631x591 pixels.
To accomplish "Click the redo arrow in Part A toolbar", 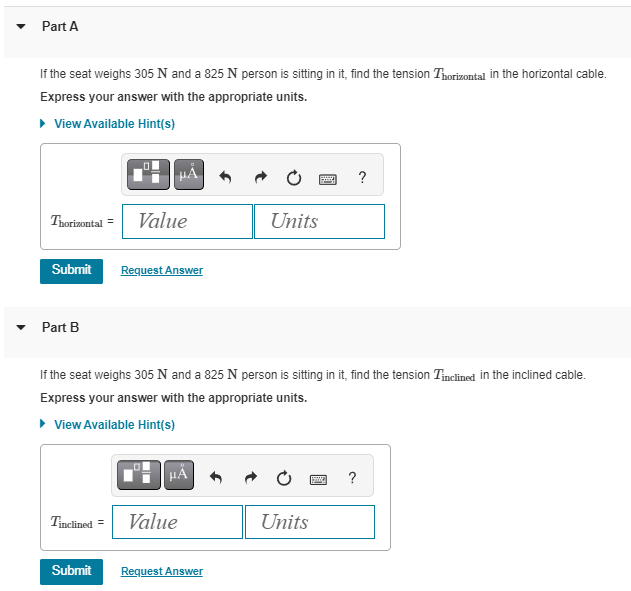I will [261, 177].
